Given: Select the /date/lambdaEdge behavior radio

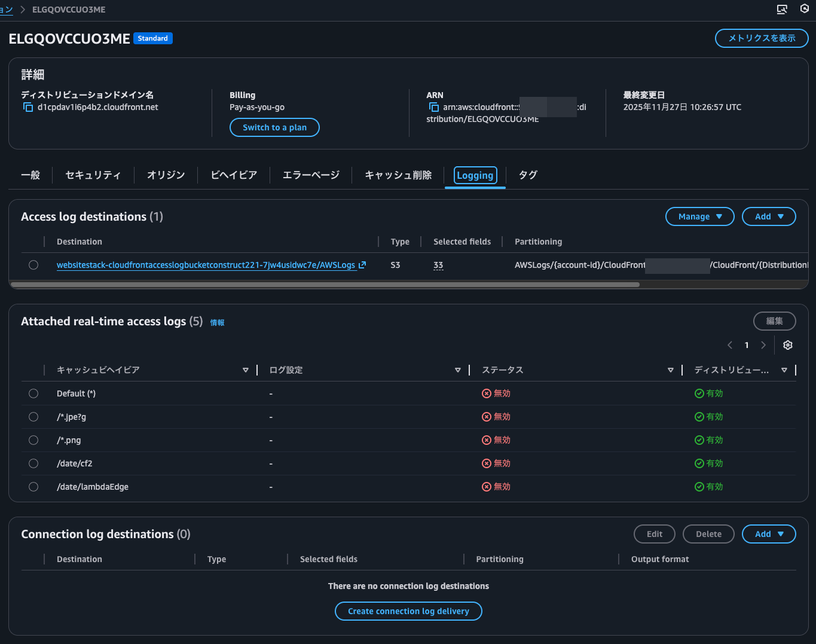Looking at the screenshot, I should coord(33,487).
